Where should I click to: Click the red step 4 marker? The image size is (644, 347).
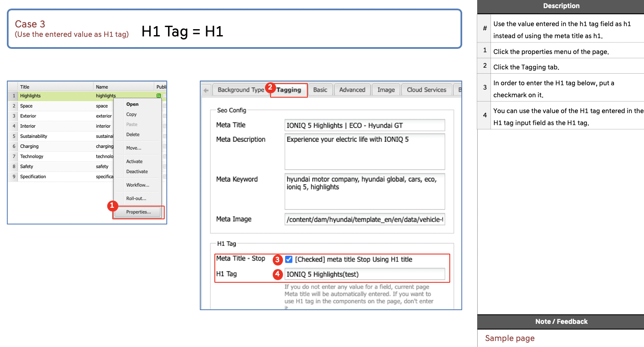[277, 274]
